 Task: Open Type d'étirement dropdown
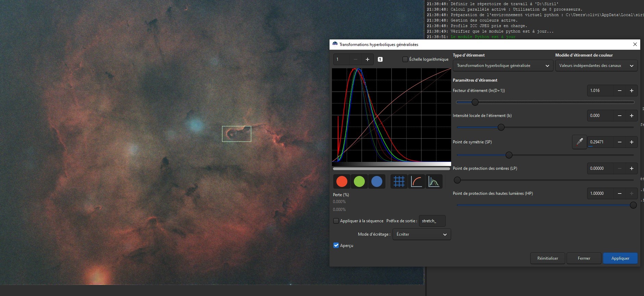click(503, 66)
